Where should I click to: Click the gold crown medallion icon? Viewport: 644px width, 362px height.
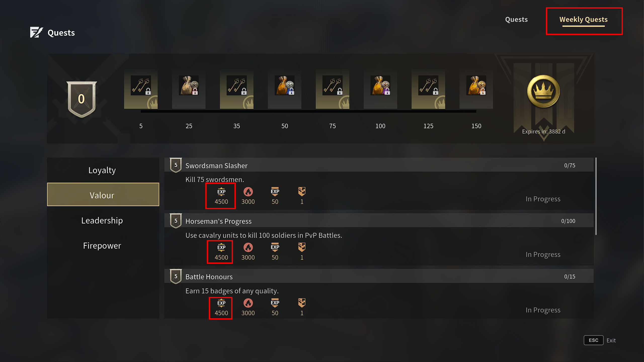coord(544,91)
